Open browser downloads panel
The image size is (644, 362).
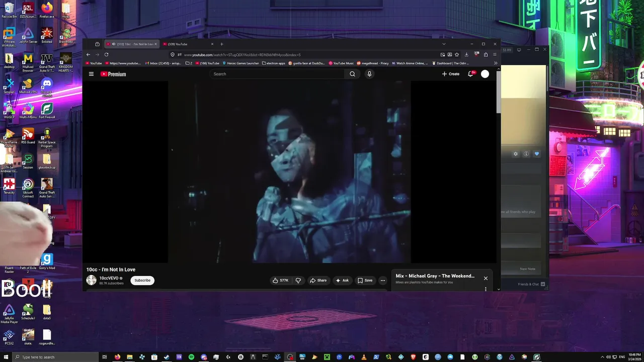466,54
